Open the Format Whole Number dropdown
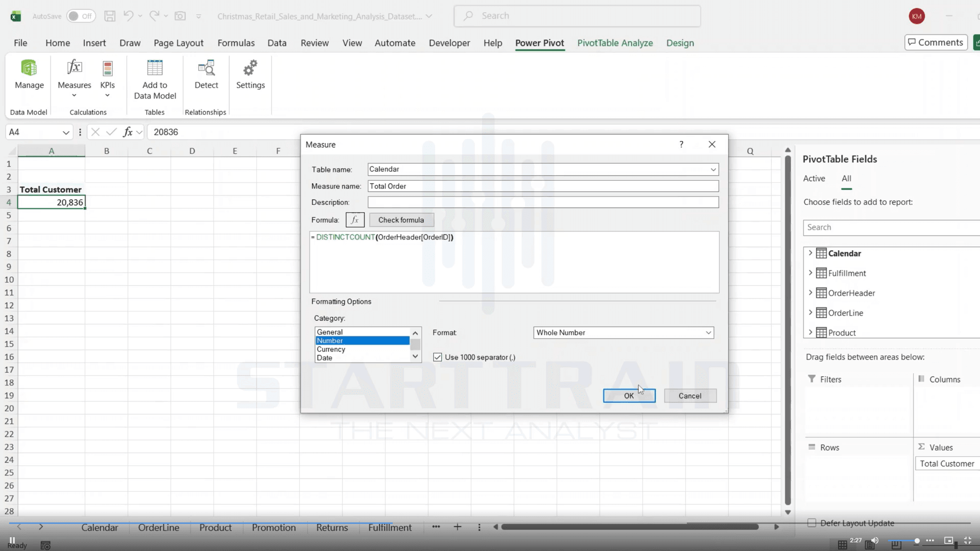 pos(708,333)
